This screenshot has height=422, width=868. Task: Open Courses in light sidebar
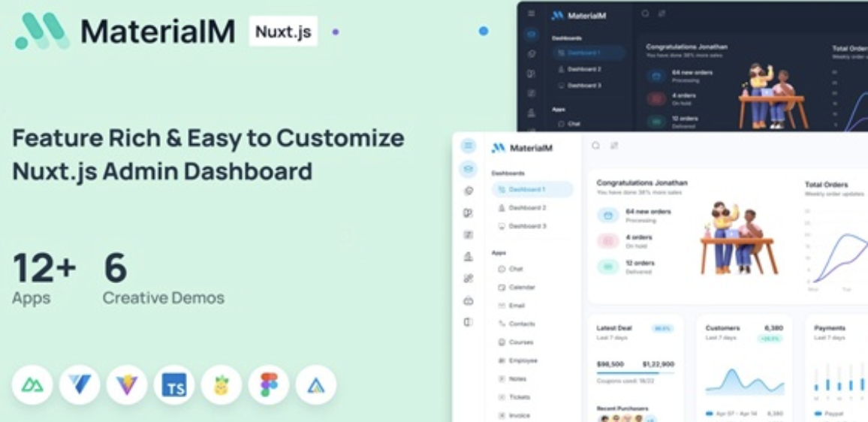click(x=517, y=342)
